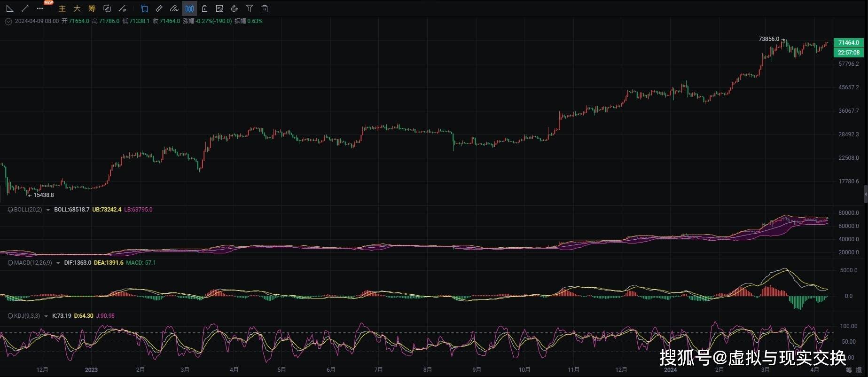Click the blue bookmark layers icon

coord(144,8)
